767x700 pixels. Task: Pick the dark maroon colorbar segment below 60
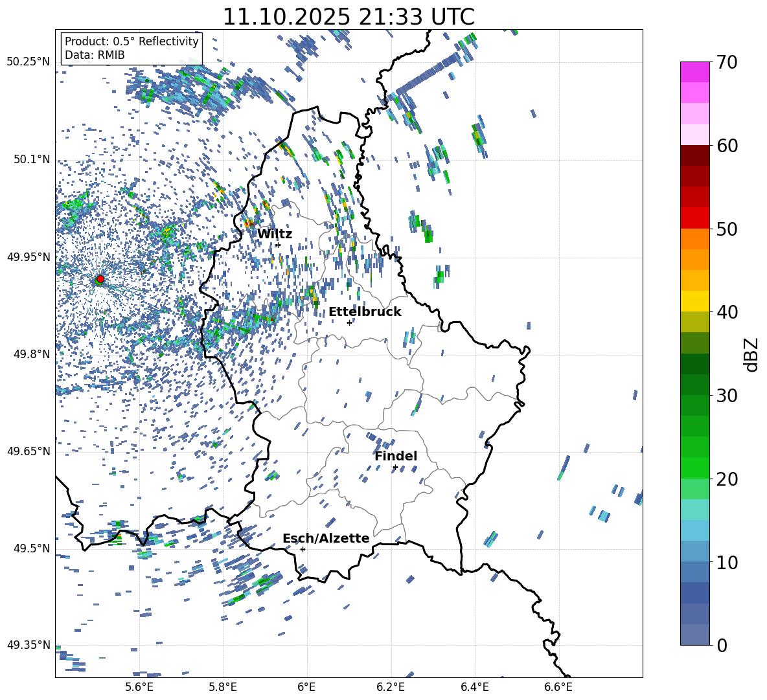coord(694,155)
